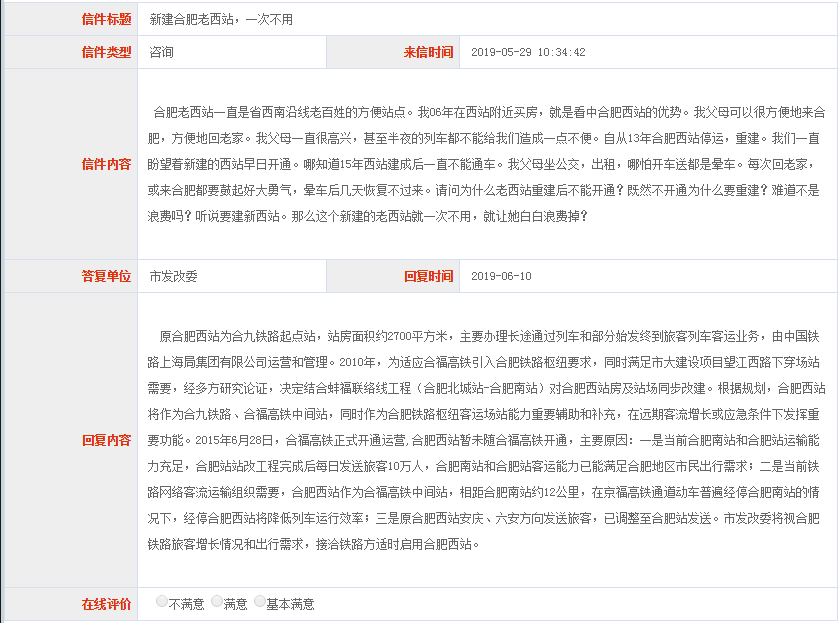Click the reply date 2019-06-10

point(501,276)
